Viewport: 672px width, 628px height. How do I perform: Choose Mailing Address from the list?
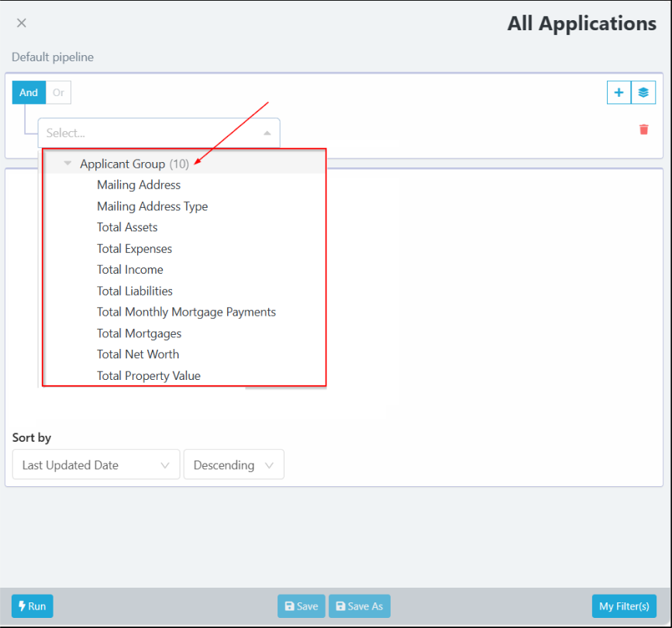[x=139, y=185]
